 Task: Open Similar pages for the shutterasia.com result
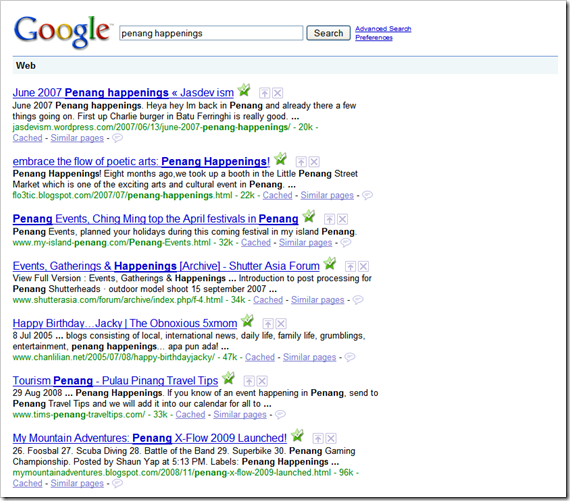pos(317,300)
